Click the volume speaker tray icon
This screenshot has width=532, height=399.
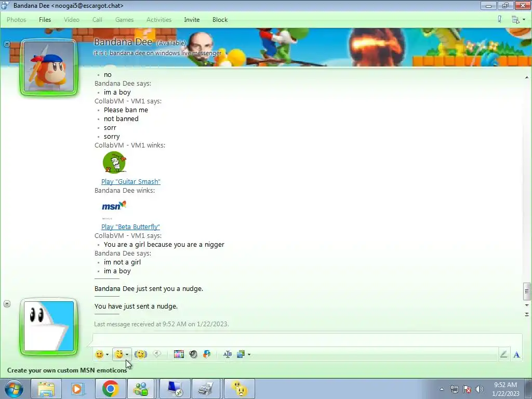click(x=480, y=389)
